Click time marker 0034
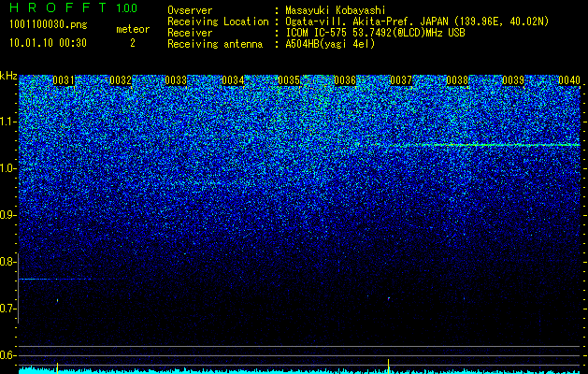Viewport: 588px width, 374px height. (233, 80)
